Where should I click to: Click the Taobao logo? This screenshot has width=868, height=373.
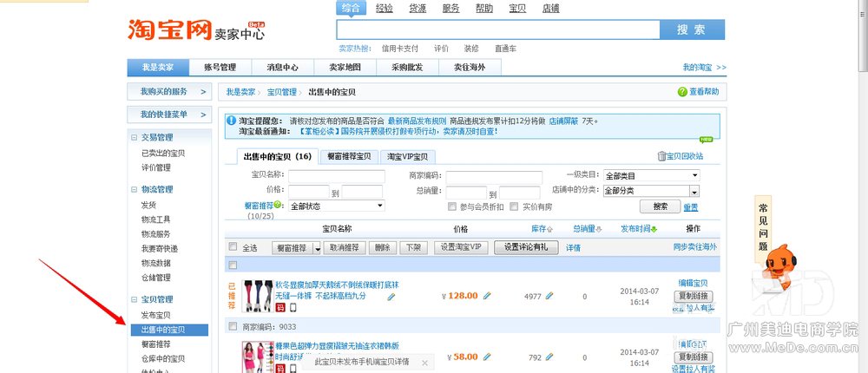click(x=169, y=30)
